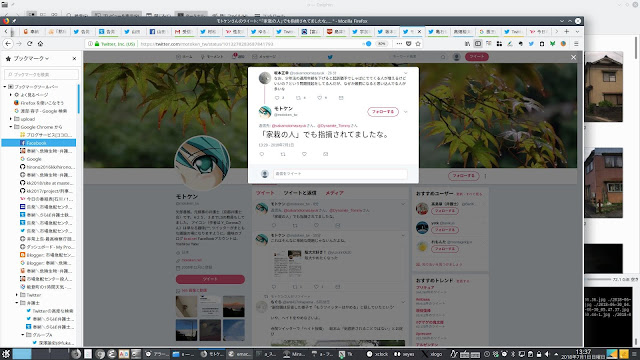List all tabs dropdown arrow
The width and height of the screenshot is (640, 360).
pos(577,31)
